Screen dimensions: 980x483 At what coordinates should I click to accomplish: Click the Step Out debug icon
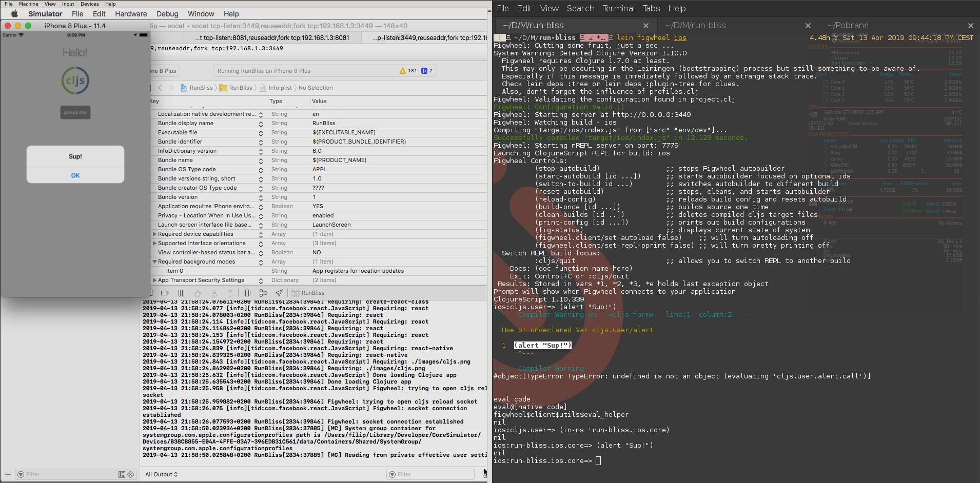230,293
